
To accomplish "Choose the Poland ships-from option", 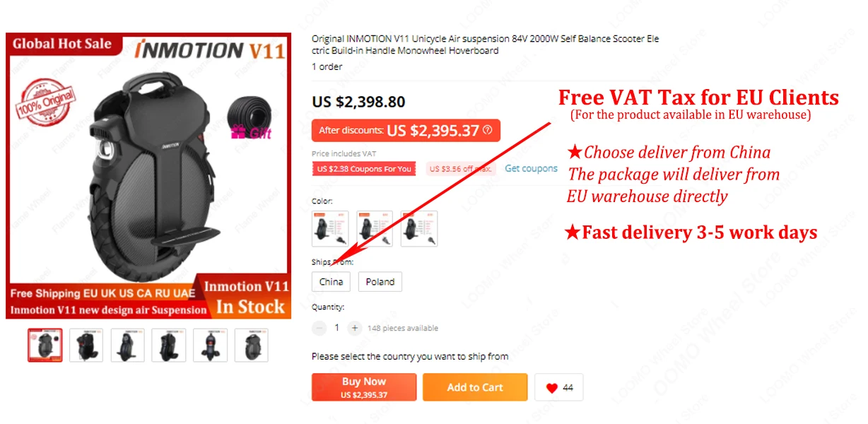I will (x=380, y=281).
